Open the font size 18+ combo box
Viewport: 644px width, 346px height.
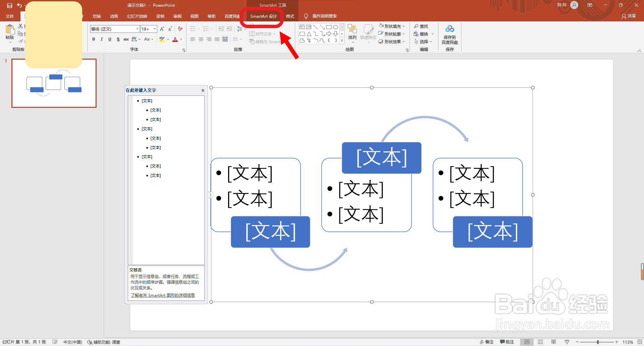pos(149,29)
